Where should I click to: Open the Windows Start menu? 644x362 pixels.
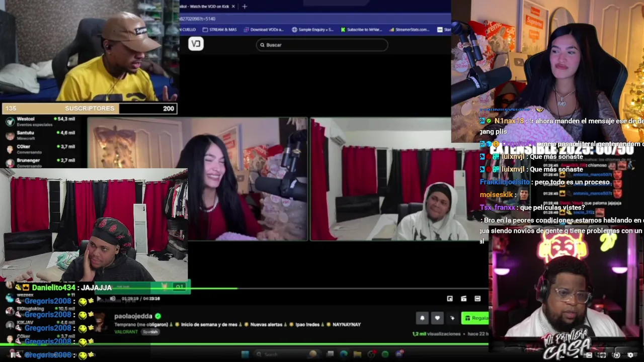(x=245, y=354)
